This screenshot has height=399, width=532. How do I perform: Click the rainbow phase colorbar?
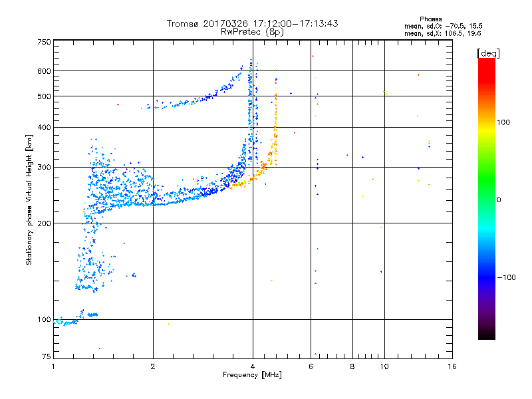tap(487, 198)
